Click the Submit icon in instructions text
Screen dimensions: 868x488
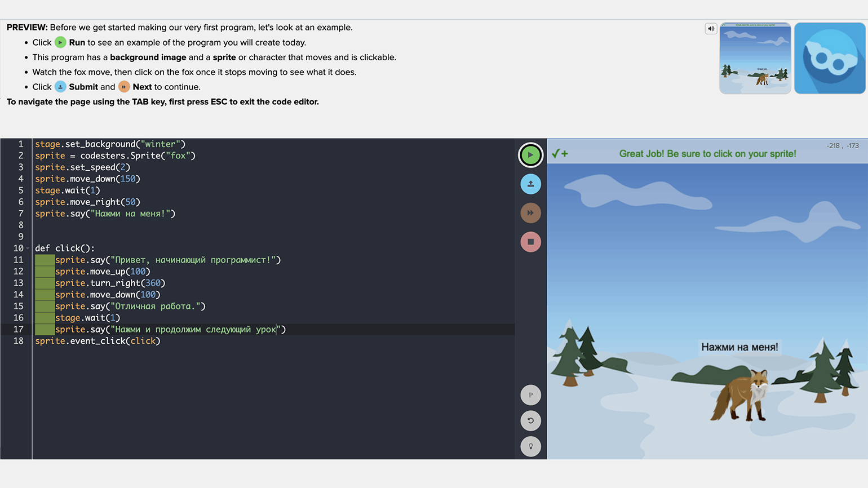pos(60,87)
